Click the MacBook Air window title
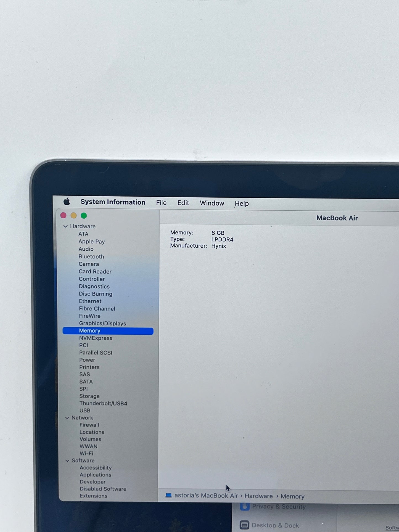 pyautogui.click(x=337, y=218)
